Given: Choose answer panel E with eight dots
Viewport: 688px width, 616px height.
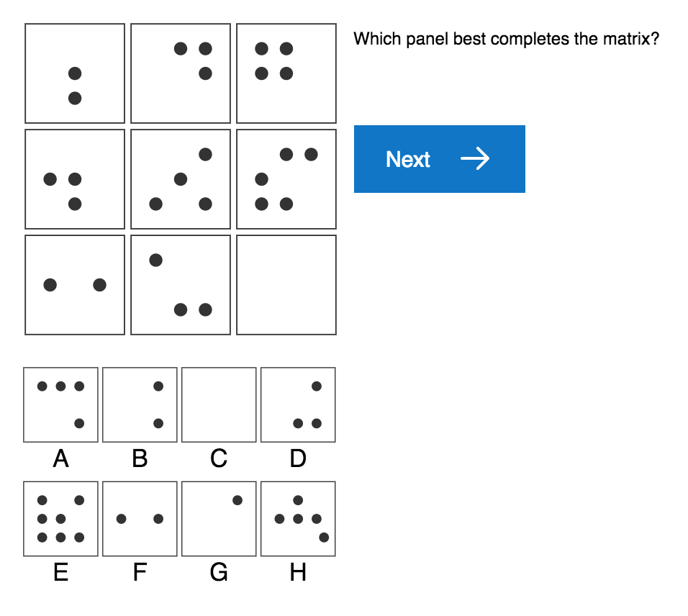Looking at the screenshot, I should point(60,518).
